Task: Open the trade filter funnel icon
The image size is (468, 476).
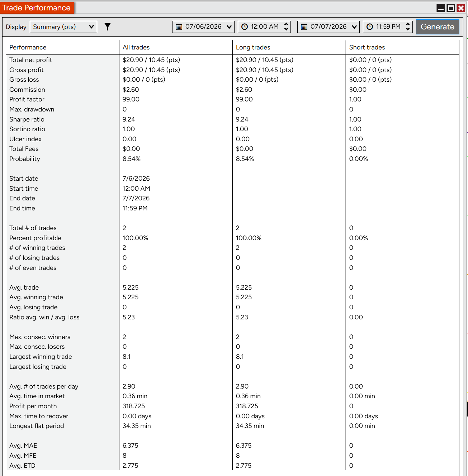Action: click(108, 27)
